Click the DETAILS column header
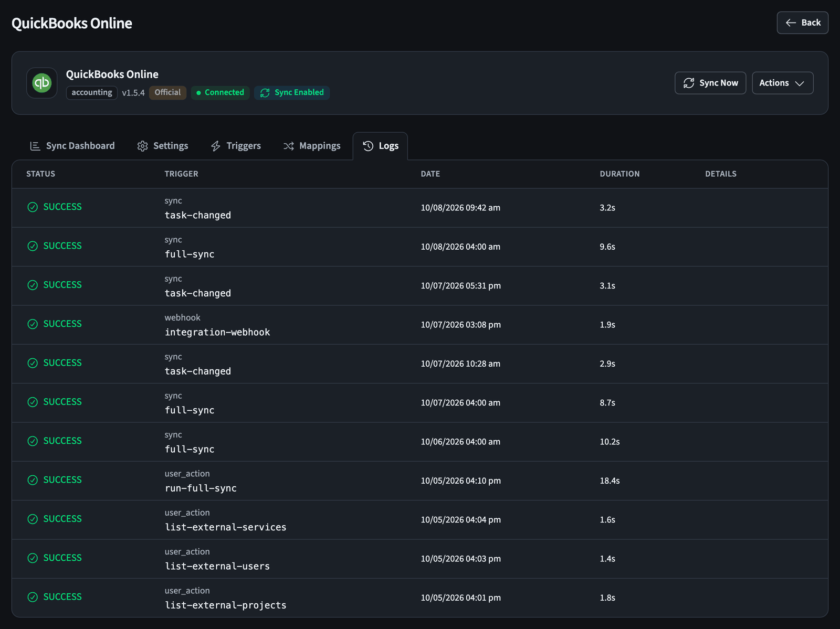The image size is (840, 629). 720,174
